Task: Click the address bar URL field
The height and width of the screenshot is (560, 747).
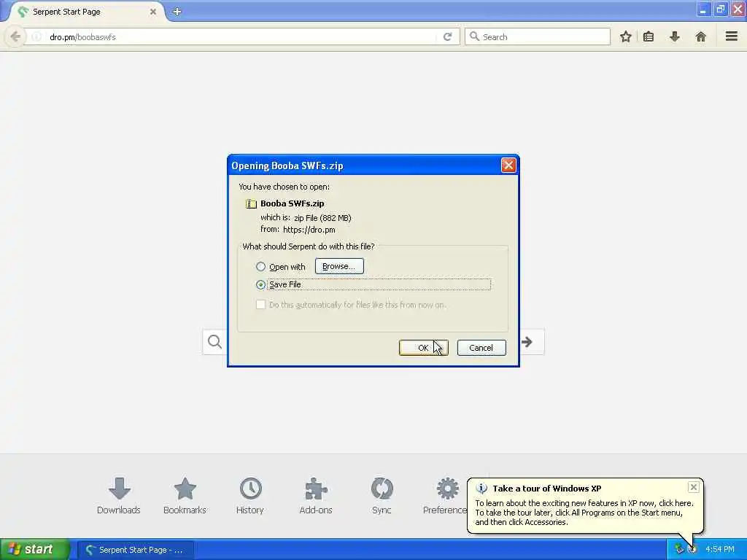Action: [241, 36]
